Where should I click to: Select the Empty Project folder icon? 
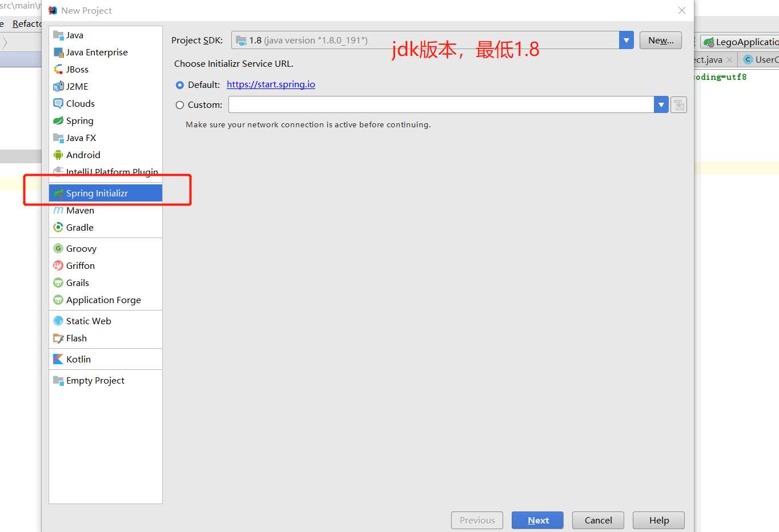point(58,381)
